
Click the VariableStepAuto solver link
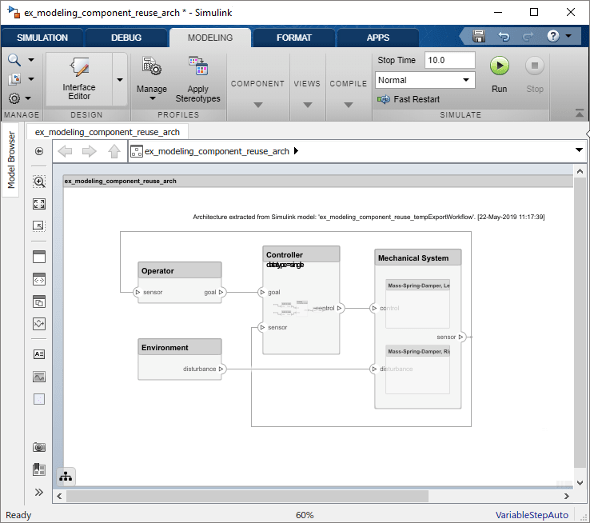[x=531, y=515]
